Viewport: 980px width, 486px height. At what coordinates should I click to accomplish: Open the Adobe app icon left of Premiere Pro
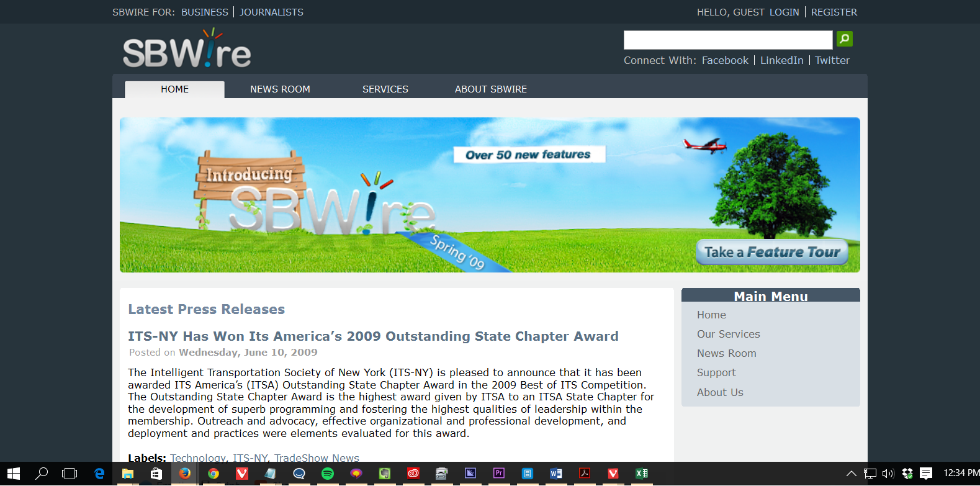pos(470,474)
